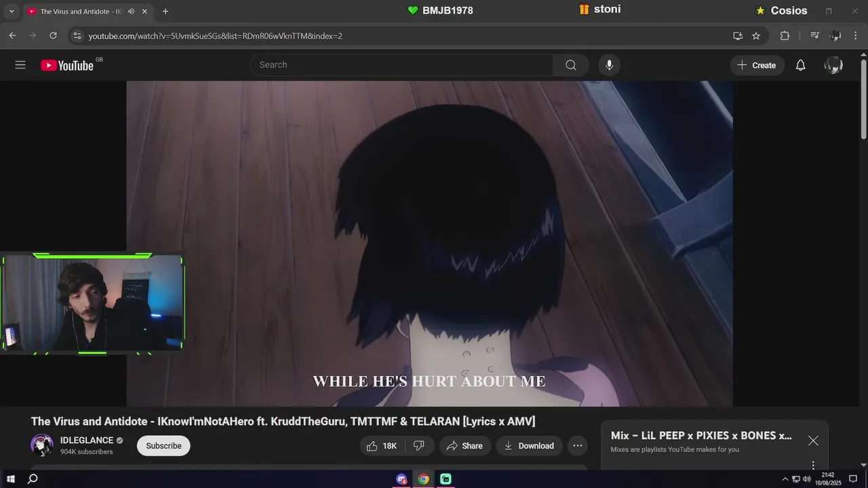Focus the YouTube search field

pyautogui.click(x=401, y=65)
